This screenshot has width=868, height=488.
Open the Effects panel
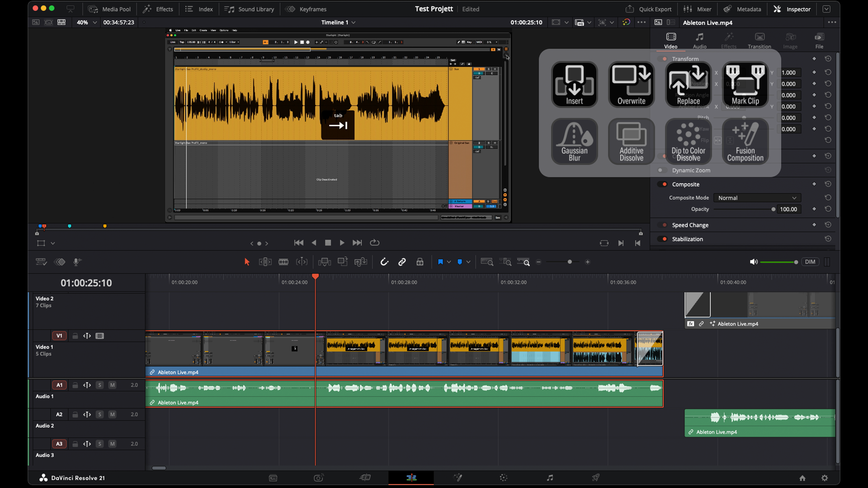click(x=158, y=9)
